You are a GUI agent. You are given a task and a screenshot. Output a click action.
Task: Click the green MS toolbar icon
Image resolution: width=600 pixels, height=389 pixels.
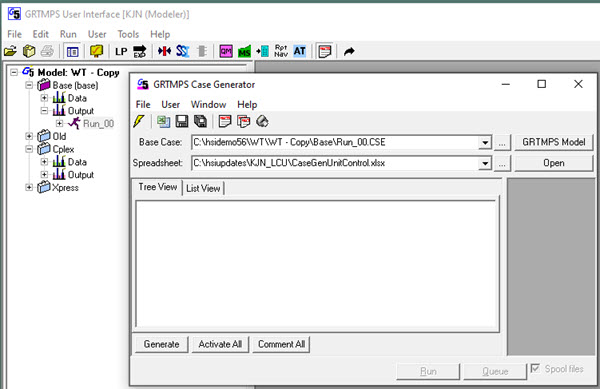[244, 51]
